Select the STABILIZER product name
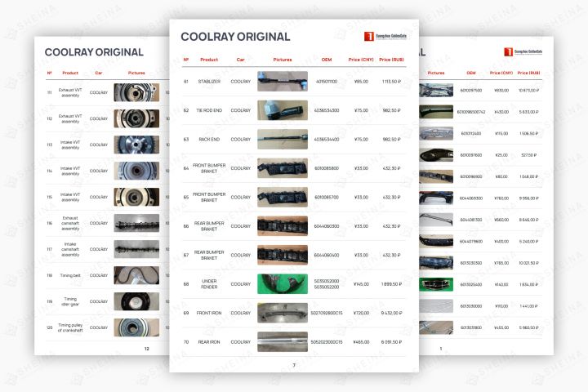This screenshot has height=392, width=588. point(209,82)
